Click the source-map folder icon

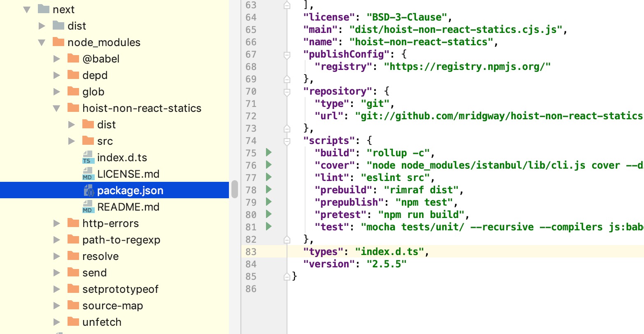(73, 306)
